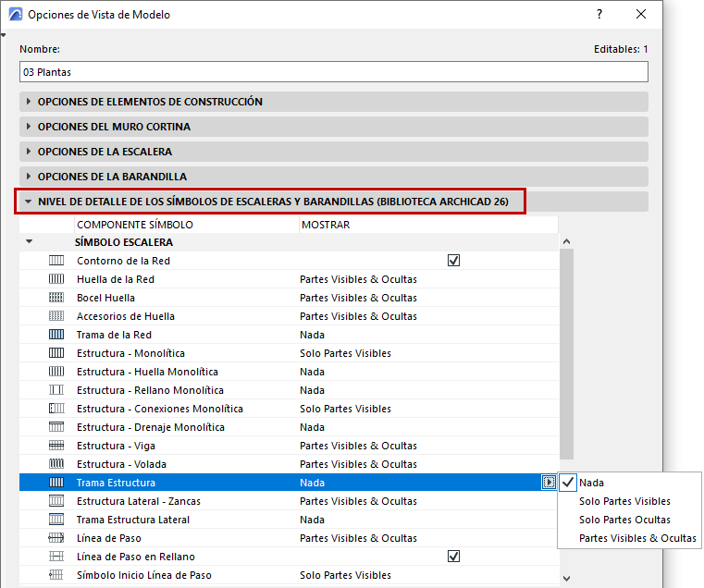Click the Contorno de la Red row icon
This screenshot has height=588, width=704.
[56, 261]
